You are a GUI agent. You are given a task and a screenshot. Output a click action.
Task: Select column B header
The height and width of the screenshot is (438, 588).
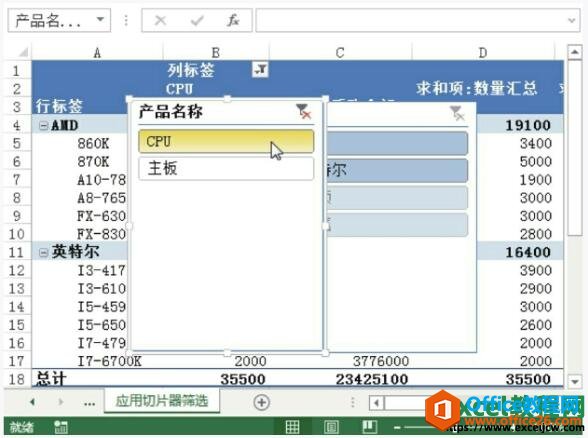(x=216, y=52)
